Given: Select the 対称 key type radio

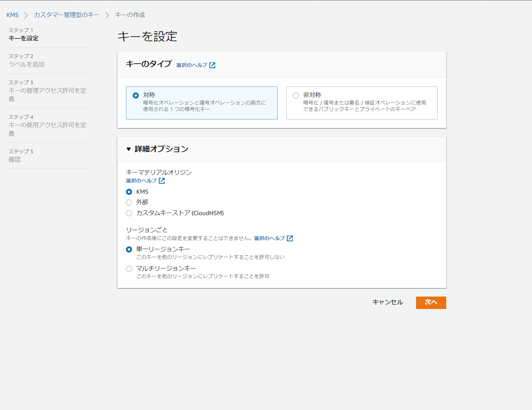Looking at the screenshot, I should point(136,95).
